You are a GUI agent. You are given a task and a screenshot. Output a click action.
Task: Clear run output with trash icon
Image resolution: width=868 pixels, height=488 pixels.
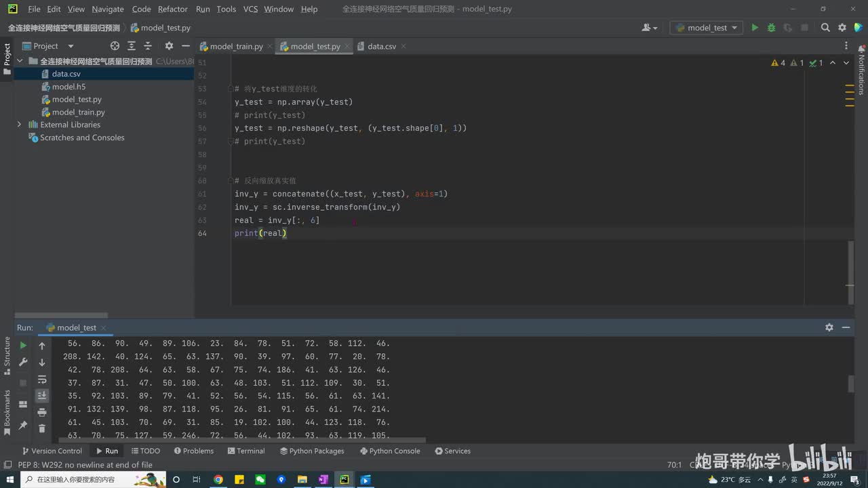pos(42,428)
